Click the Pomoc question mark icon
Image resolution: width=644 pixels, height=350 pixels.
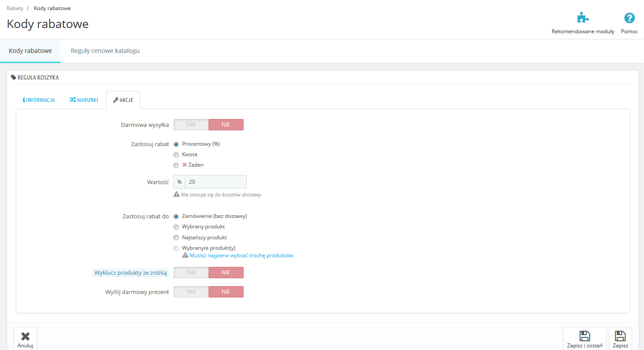(x=629, y=18)
